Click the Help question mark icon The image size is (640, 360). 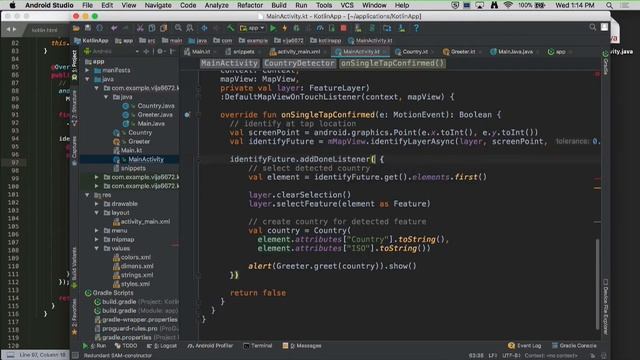(416, 28)
